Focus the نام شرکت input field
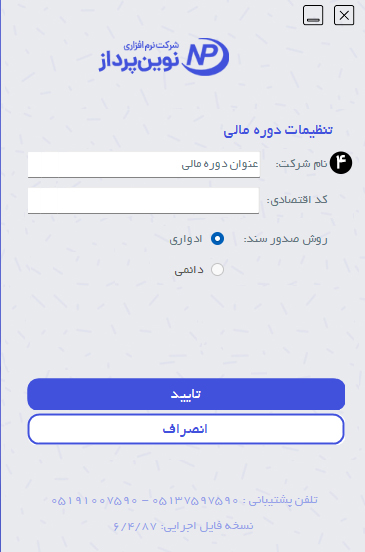The width and height of the screenshot is (365, 552). tap(144, 165)
